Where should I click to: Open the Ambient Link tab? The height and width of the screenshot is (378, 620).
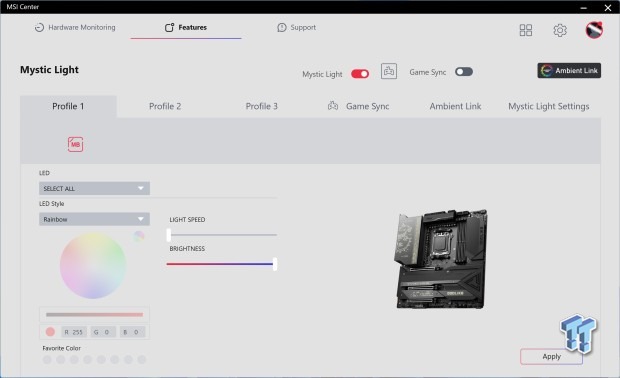[x=455, y=106]
